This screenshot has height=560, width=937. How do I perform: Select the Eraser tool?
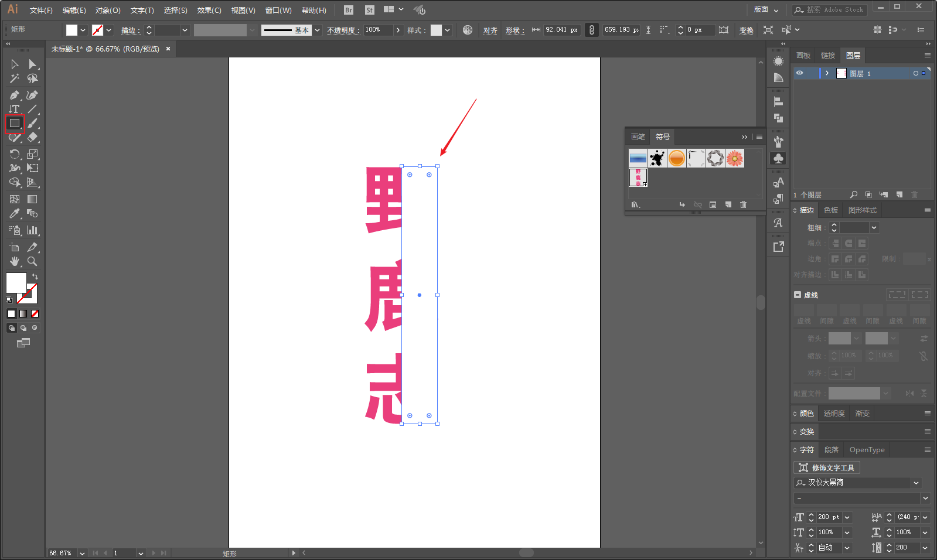coord(32,137)
